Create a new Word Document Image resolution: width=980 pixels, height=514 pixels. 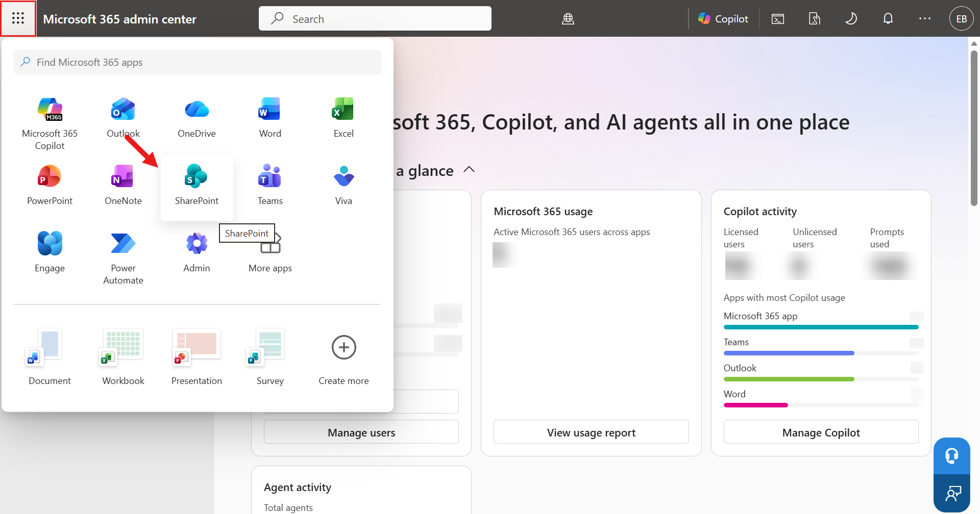[50, 357]
